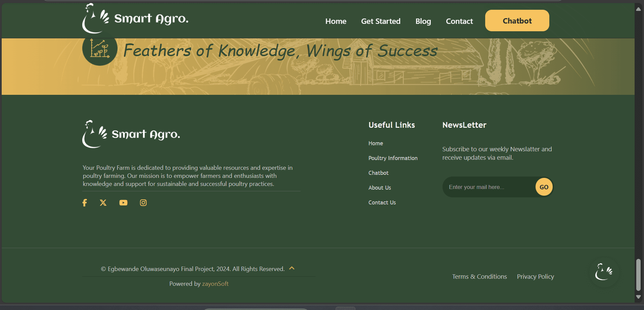Image resolution: width=644 pixels, height=310 pixels.
Task: Focus the newsletter email input field
Action: tap(489, 187)
